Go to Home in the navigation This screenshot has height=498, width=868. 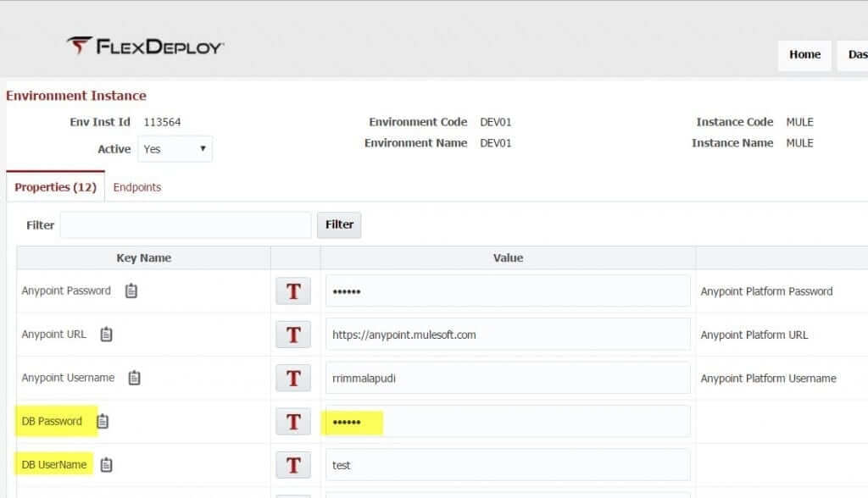[x=804, y=55]
